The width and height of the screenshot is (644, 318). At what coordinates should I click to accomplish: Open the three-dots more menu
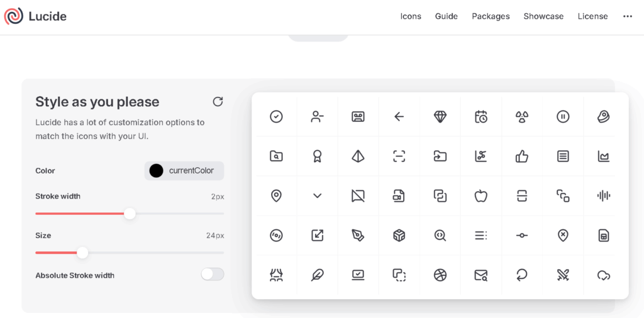tap(627, 16)
